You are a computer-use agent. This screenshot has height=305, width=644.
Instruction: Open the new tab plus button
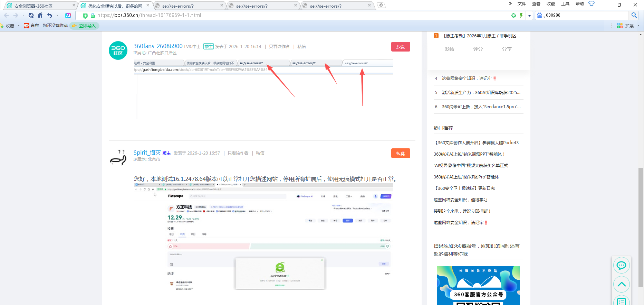(x=381, y=5)
